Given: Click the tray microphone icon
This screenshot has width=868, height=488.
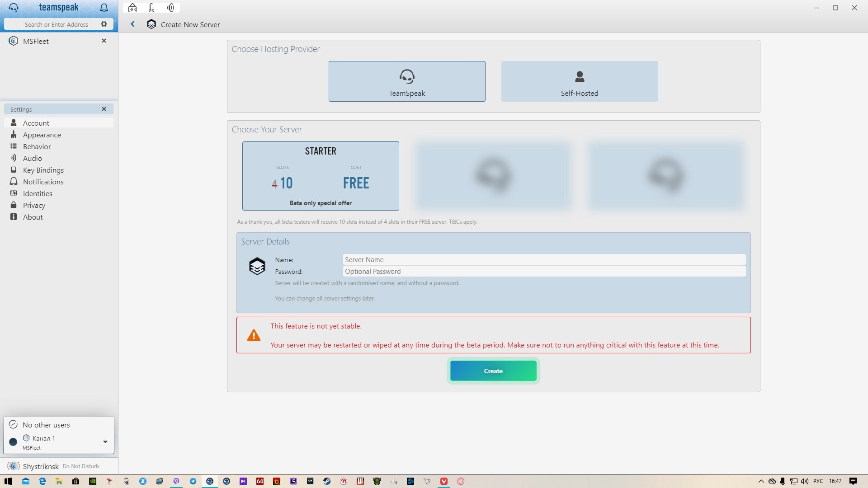Looking at the screenshot, I should click(x=783, y=481).
